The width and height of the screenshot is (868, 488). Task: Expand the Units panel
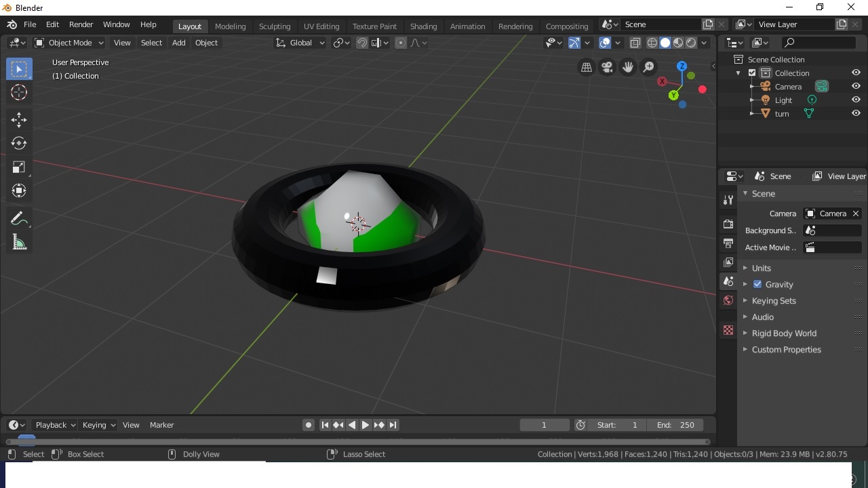tap(761, 268)
